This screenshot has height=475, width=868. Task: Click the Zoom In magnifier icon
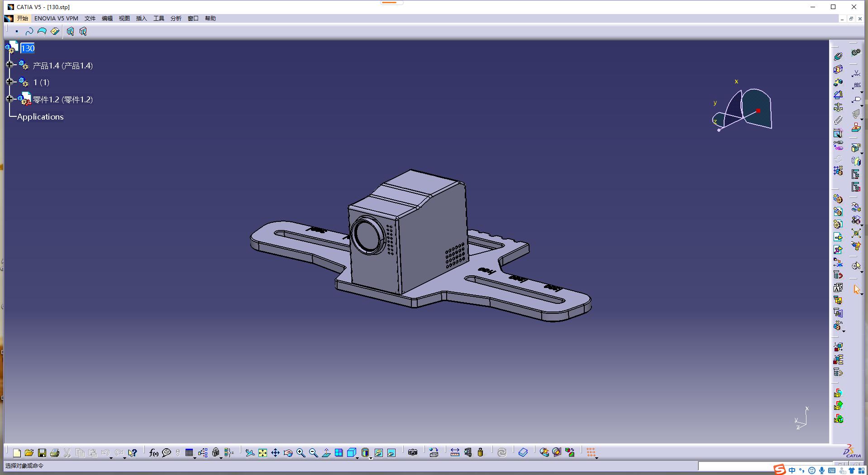[x=300, y=453]
